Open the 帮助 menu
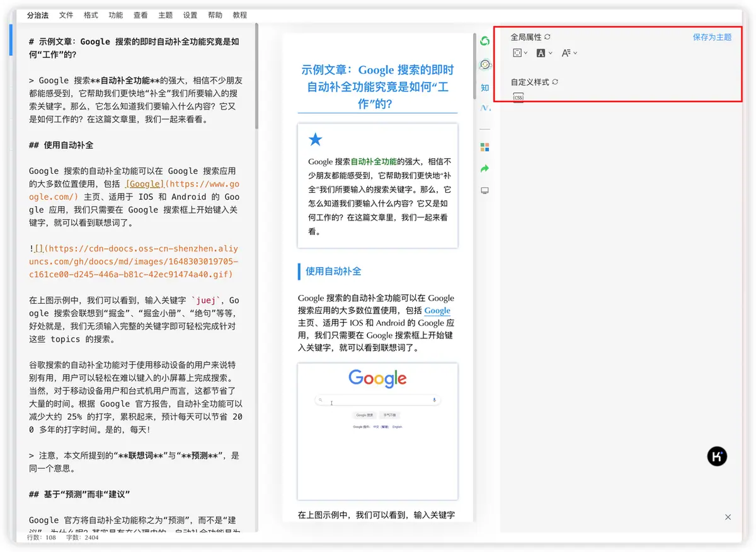The height and width of the screenshot is (552, 756). 215,15
